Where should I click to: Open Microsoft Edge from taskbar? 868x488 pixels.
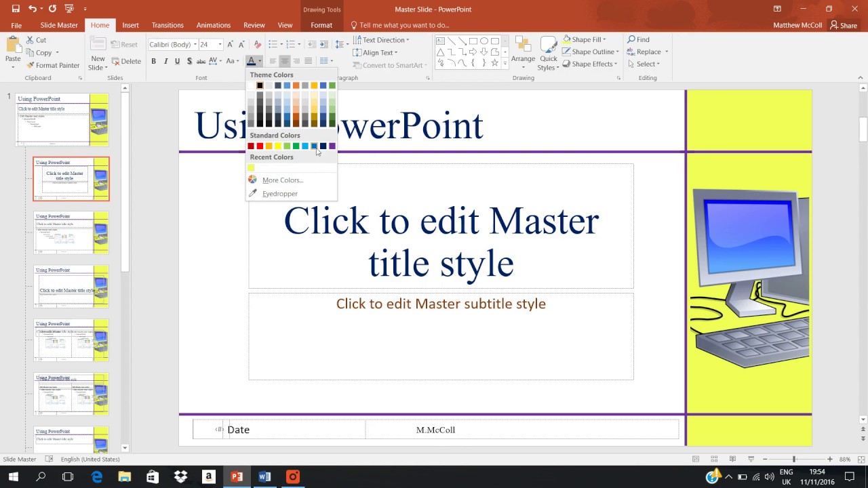click(x=97, y=476)
